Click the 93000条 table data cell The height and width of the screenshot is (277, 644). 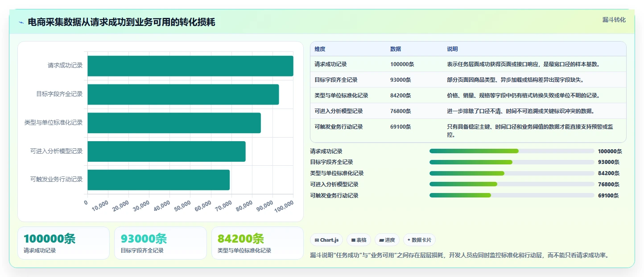(x=400, y=80)
